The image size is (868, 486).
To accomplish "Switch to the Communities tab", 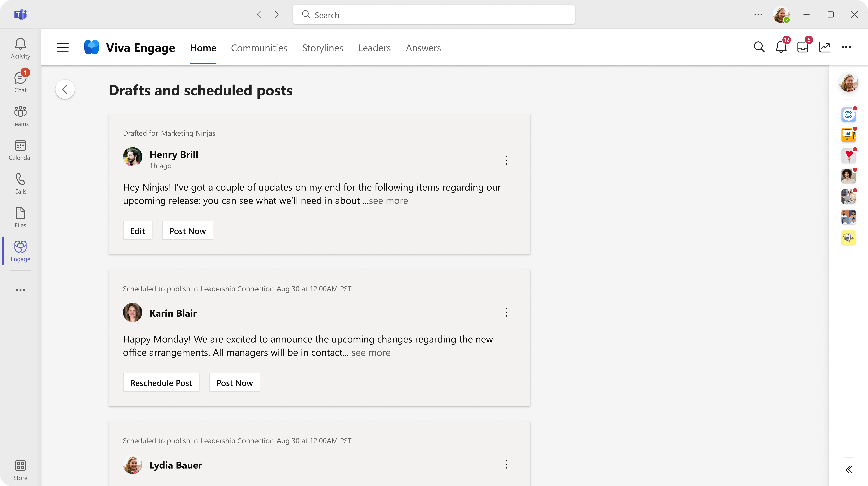I will [259, 47].
